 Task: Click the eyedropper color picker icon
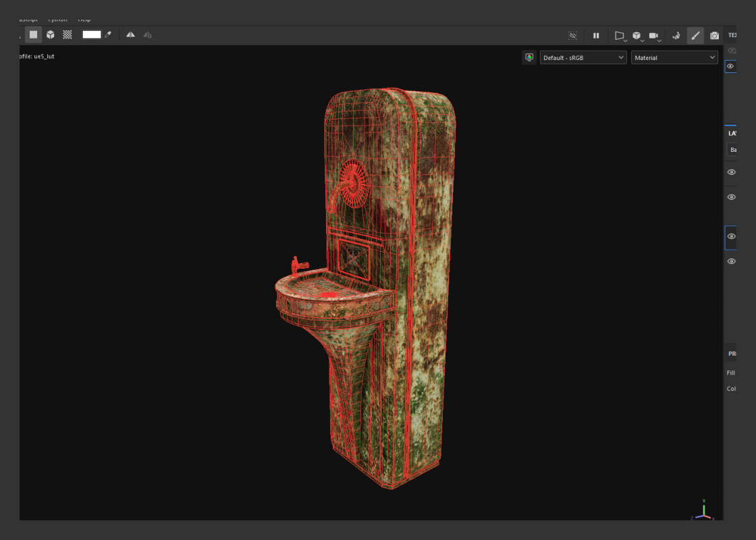pos(107,34)
